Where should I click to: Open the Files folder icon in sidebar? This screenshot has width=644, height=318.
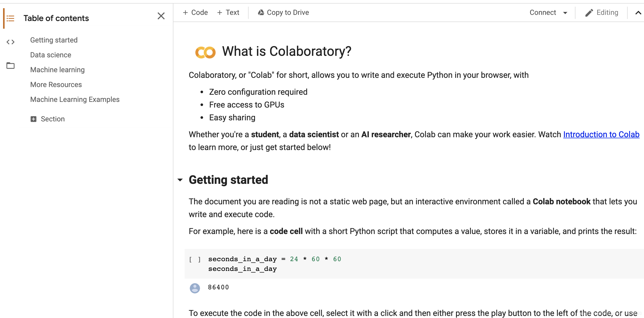pyautogui.click(x=10, y=66)
